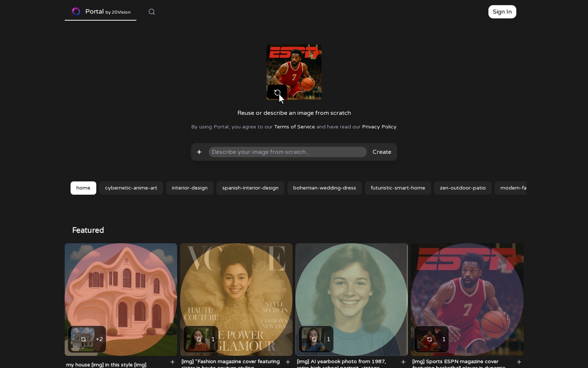Focus the 'Describe your image' input field
The width and height of the screenshot is (588, 368).
point(287,152)
